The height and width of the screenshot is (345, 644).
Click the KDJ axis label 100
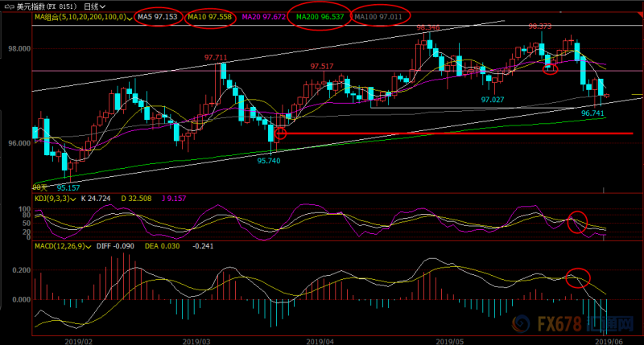(x=25, y=209)
